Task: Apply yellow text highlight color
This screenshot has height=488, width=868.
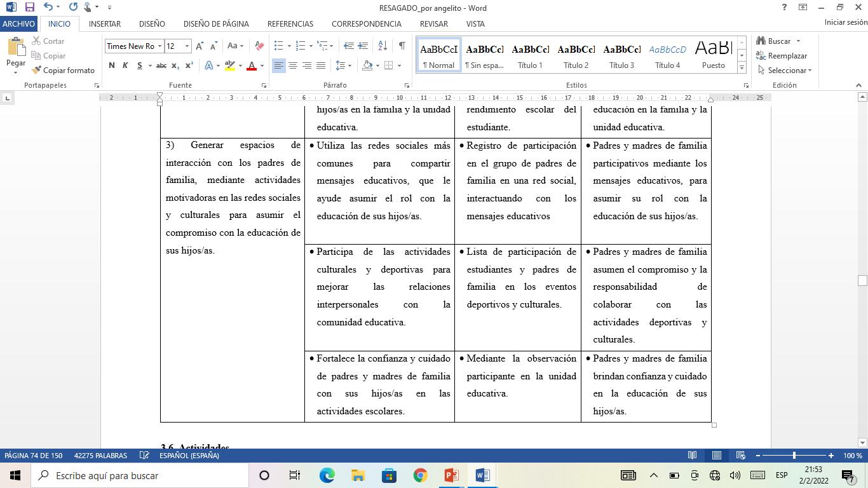Action: coord(229,65)
